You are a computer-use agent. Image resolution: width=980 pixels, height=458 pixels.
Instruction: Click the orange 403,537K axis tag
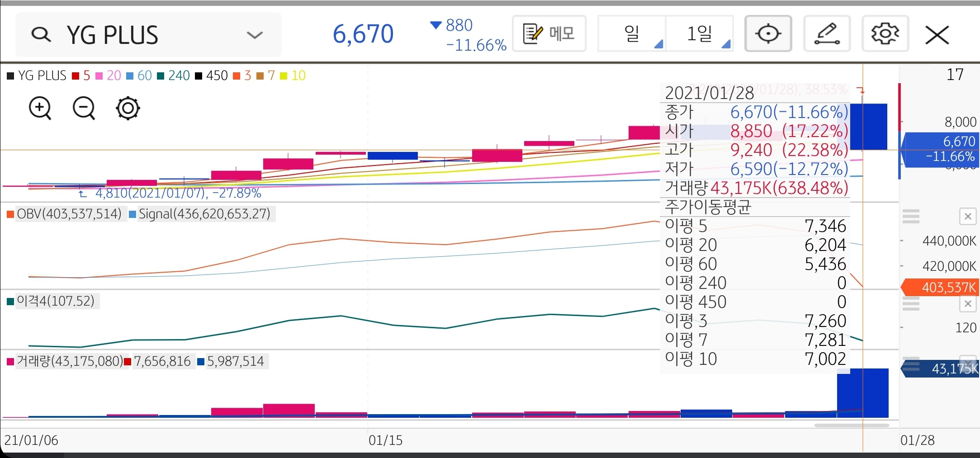[x=941, y=287]
